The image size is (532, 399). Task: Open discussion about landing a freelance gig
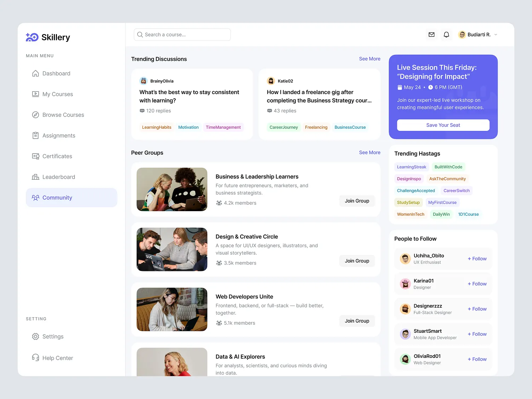(x=319, y=96)
